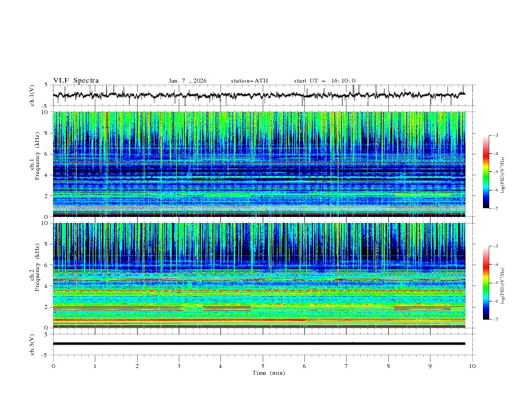Click the ch.1 spectrogram color scale bar
Viewport: 532px width, 411px height.
(486, 172)
